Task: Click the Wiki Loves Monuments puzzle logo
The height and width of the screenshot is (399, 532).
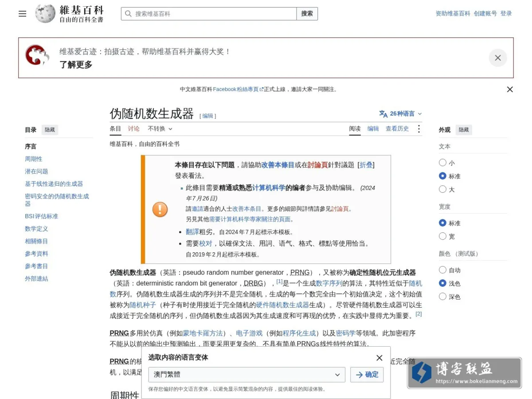Action: [x=37, y=55]
